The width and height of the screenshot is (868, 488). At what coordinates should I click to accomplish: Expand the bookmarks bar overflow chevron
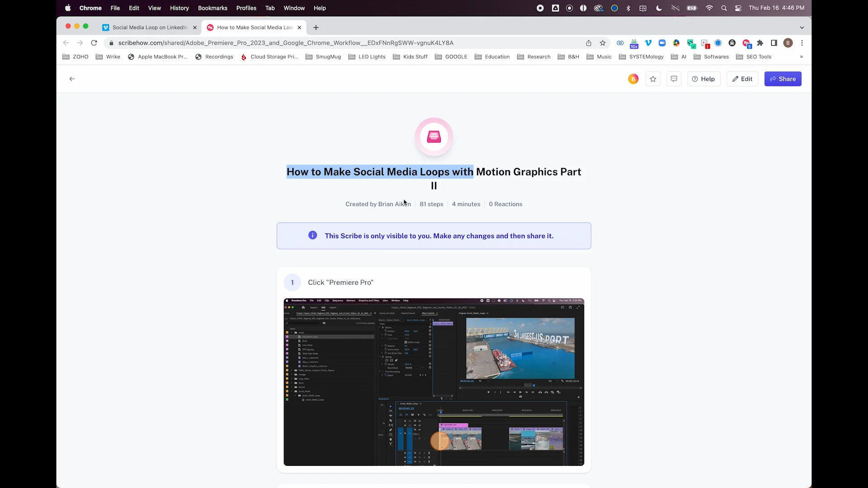[801, 57]
